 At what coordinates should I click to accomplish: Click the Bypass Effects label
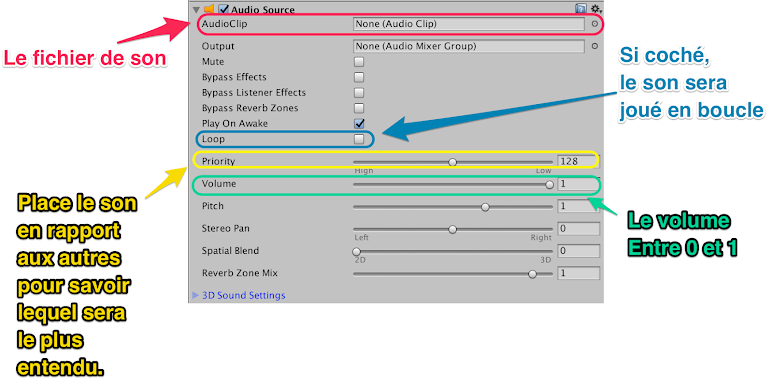[234, 77]
